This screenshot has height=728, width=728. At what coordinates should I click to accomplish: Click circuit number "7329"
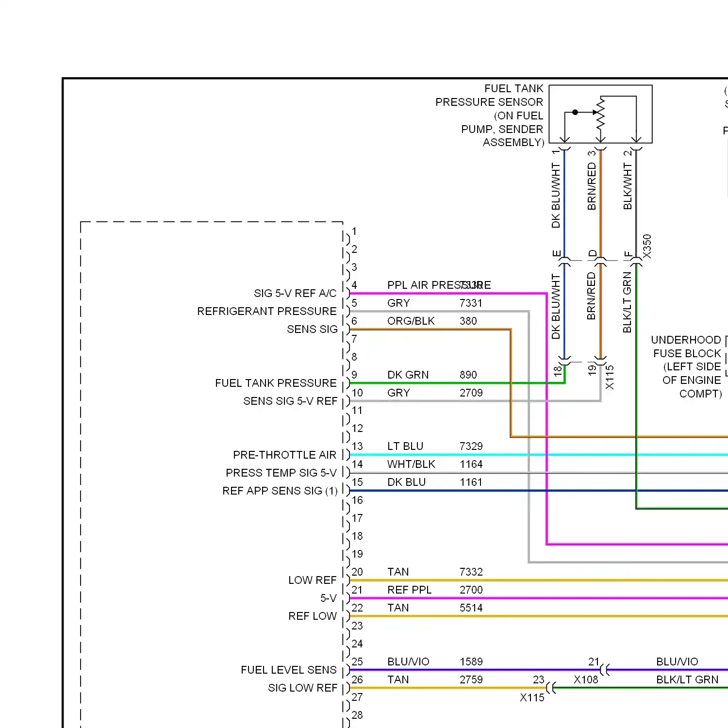click(471, 446)
